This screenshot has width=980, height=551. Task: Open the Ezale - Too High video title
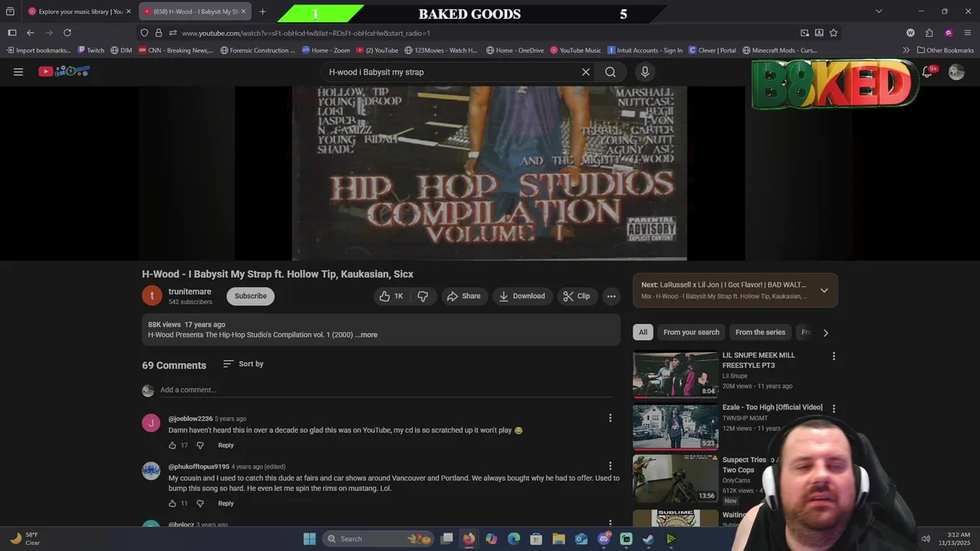pyautogui.click(x=773, y=407)
